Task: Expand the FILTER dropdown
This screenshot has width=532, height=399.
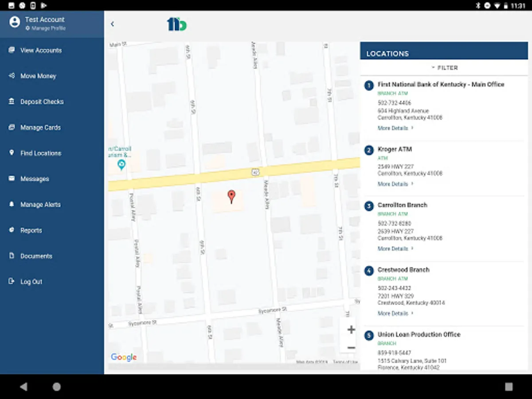Action: (444, 68)
